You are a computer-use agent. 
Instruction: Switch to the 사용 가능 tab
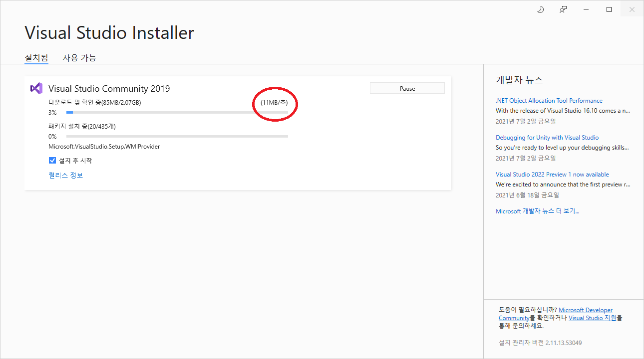point(79,58)
